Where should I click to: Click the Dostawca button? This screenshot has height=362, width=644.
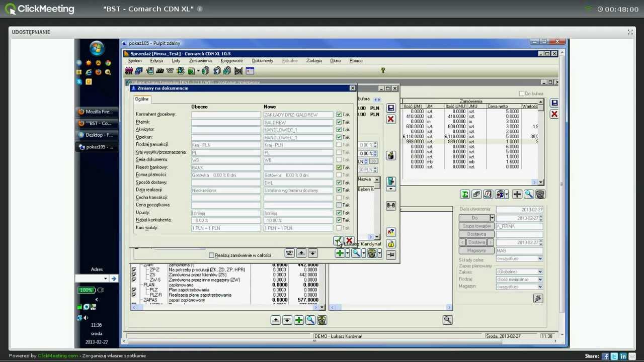click(x=476, y=234)
